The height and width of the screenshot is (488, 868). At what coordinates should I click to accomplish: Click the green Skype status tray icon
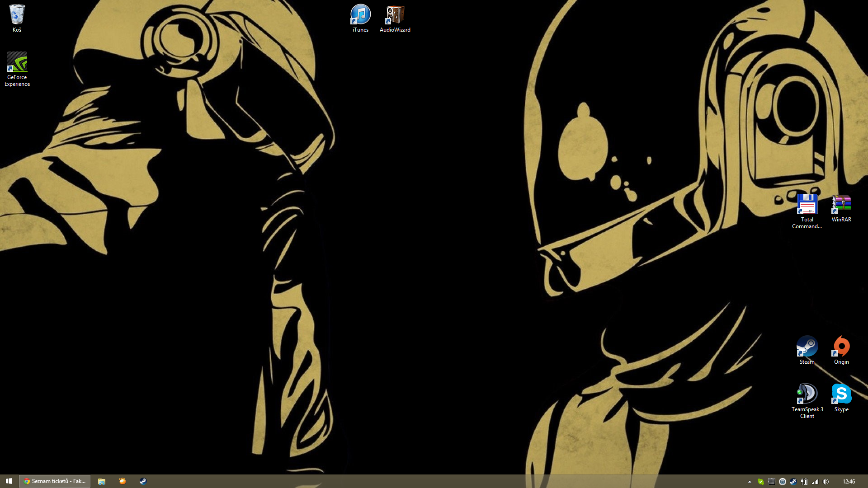(761, 482)
